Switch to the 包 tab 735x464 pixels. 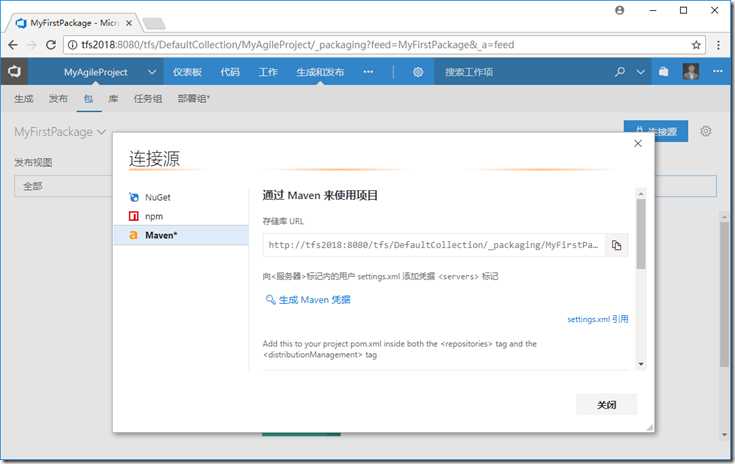(89, 98)
